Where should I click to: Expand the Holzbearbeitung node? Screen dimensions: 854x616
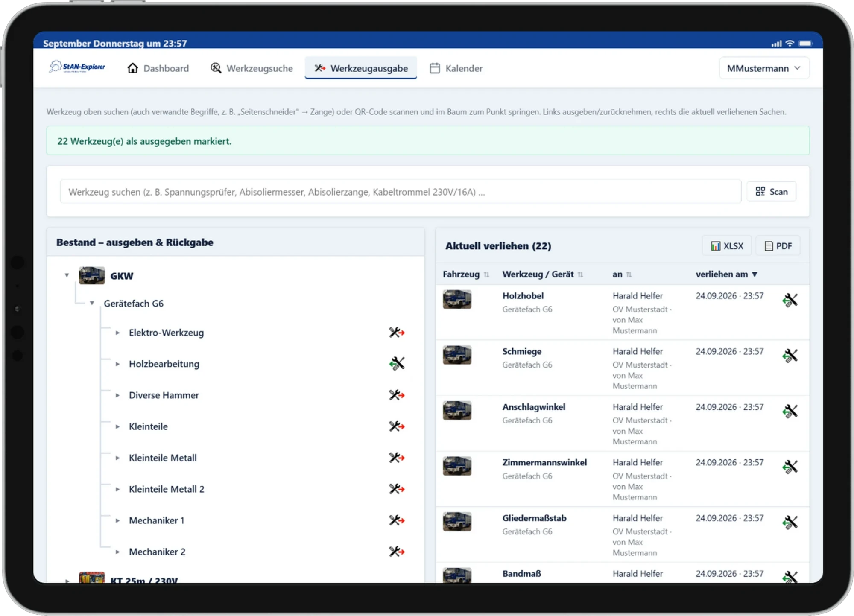click(x=117, y=364)
